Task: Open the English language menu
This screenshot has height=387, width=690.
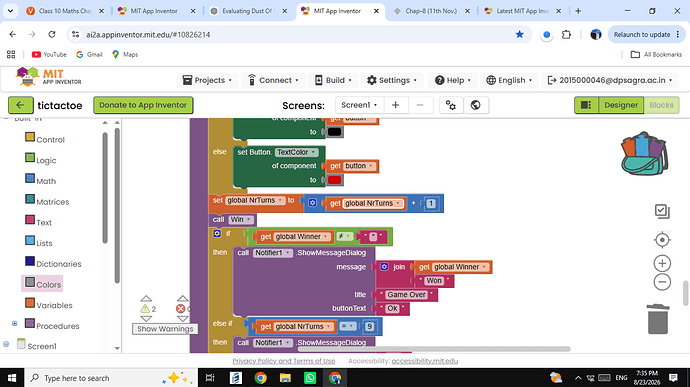Action: pyautogui.click(x=509, y=80)
